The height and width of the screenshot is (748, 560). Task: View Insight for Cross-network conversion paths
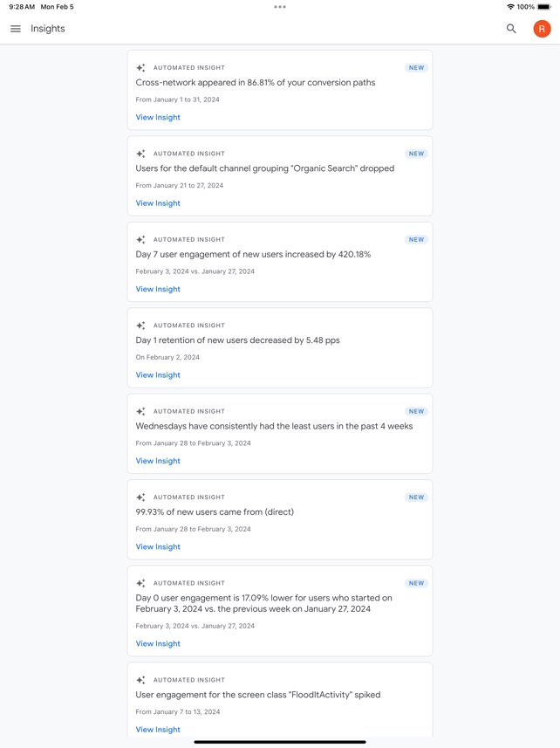pyautogui.click(x=158, y=117)
